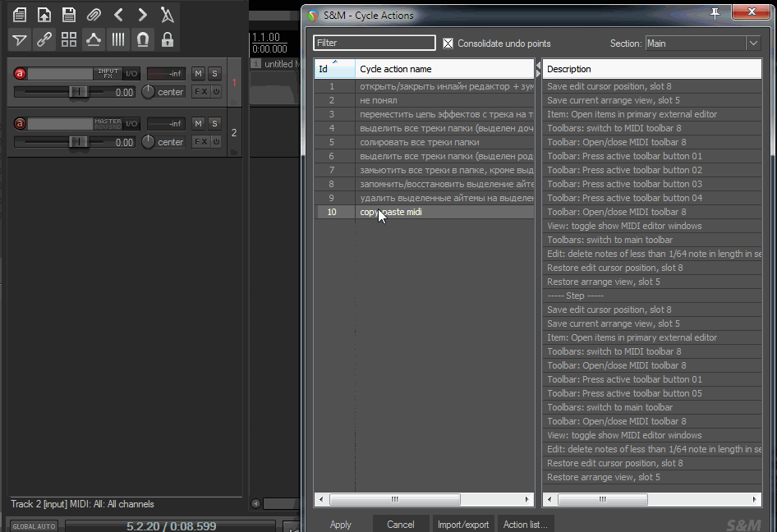Viewport: 777px width, 532px height.
Task: Open track 1 I/O routing button
Action: [131, 73]
